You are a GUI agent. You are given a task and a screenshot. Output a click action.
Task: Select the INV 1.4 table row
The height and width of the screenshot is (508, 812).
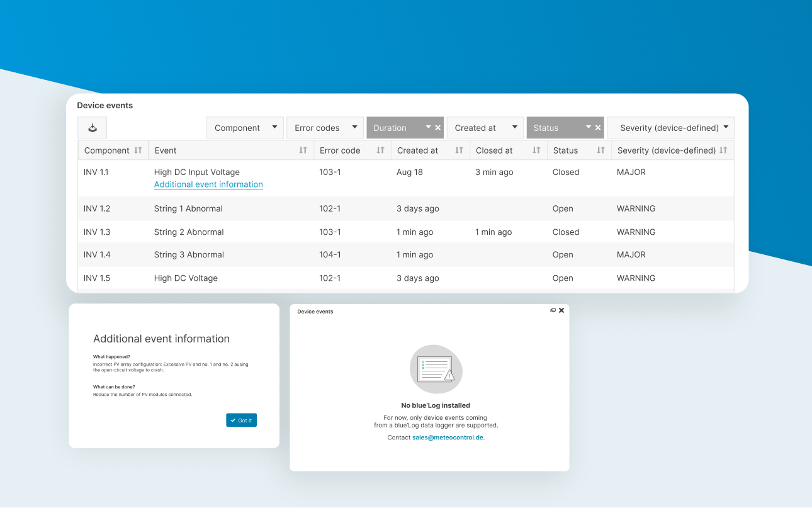tap(405, 255)
